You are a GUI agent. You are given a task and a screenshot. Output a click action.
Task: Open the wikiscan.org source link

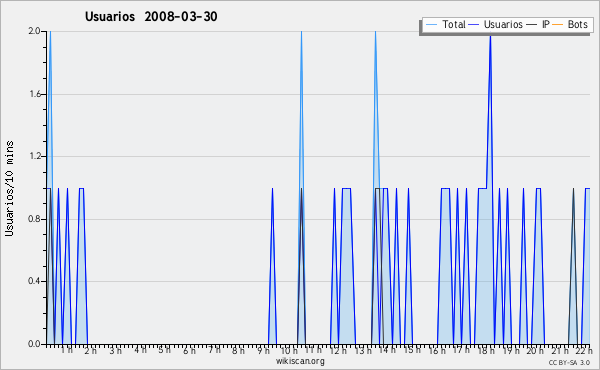pos(300,361)
